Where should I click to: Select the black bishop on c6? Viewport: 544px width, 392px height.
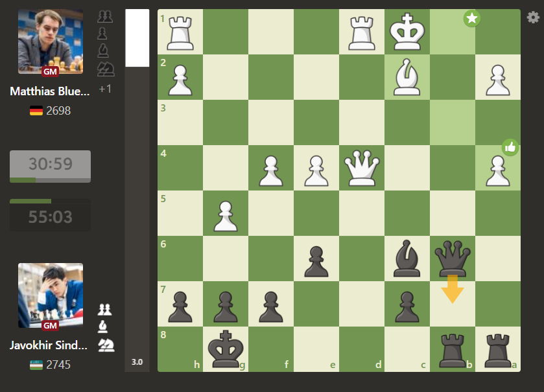407,259
